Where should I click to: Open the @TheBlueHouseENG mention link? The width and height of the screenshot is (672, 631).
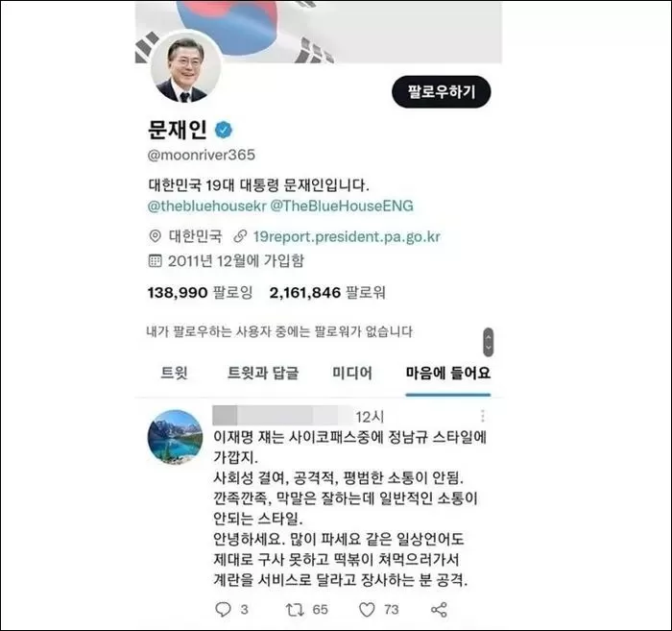(342, 206)
